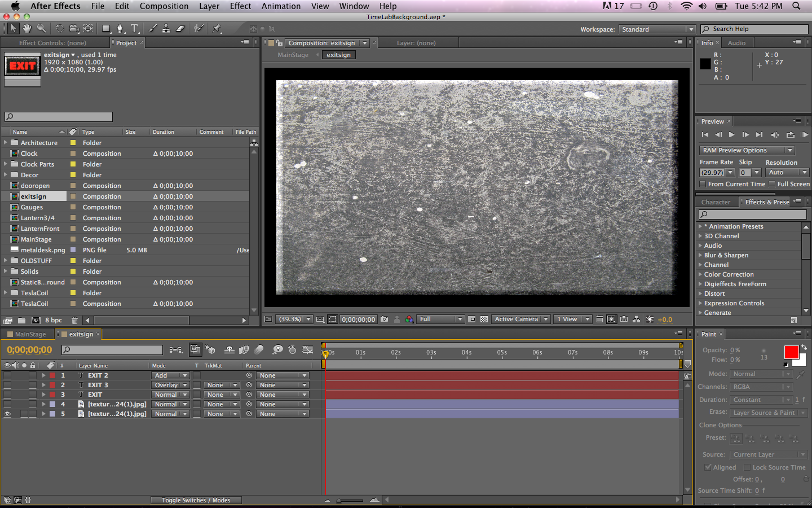
Task: Expand the Architecture folder
Action: [x=6, y=143]
